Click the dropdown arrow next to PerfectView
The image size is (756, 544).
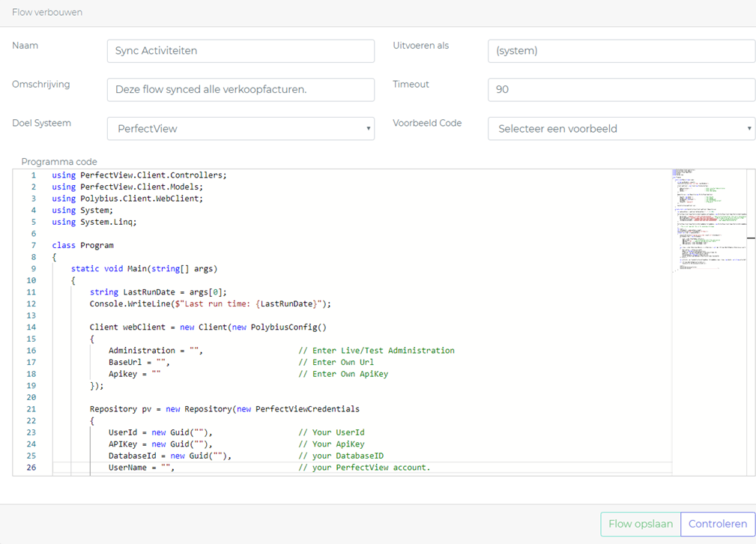pos(368,128)
